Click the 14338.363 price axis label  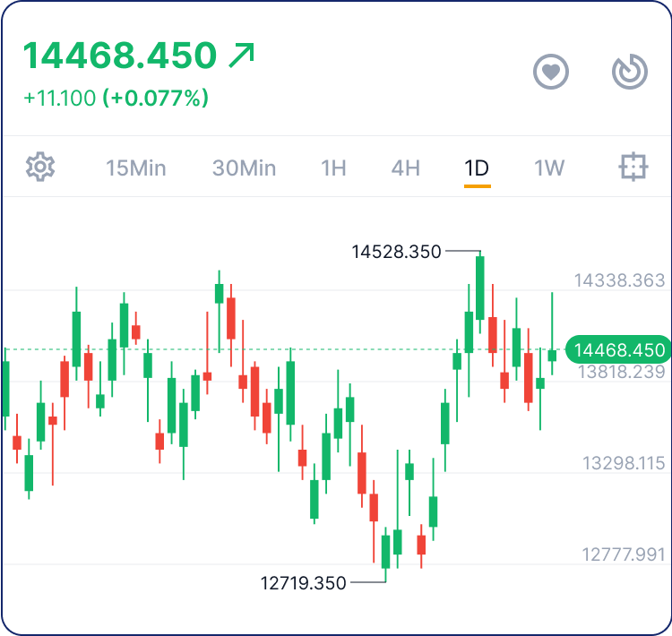[619, 280]
